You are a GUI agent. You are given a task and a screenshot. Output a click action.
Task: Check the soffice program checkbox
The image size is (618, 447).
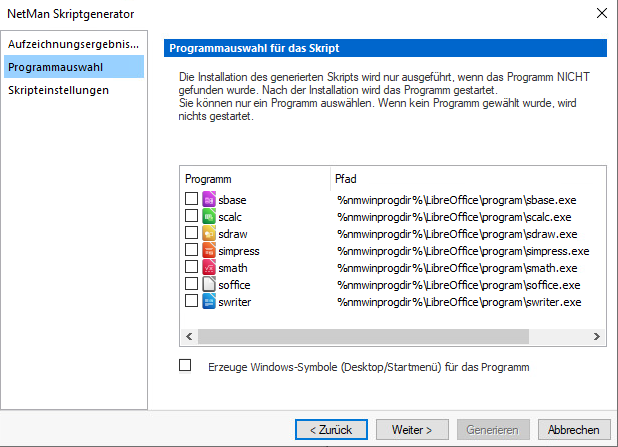(x=192, y=283)
